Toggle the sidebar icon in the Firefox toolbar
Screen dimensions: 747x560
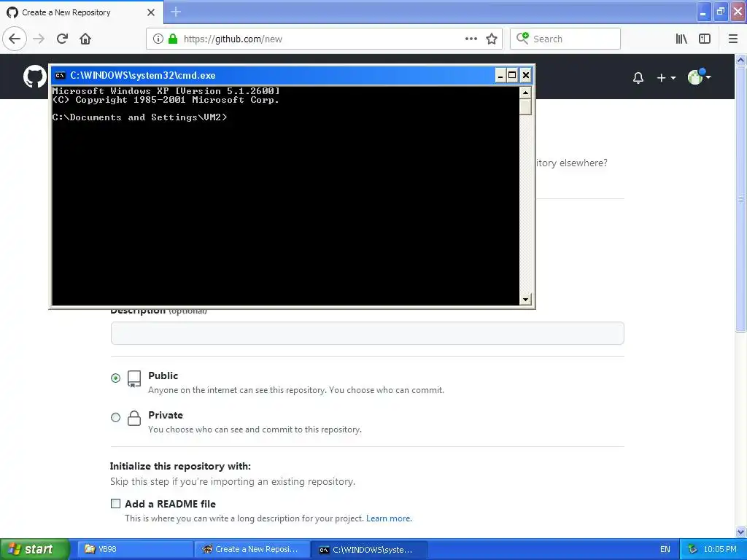click(705, 39)
